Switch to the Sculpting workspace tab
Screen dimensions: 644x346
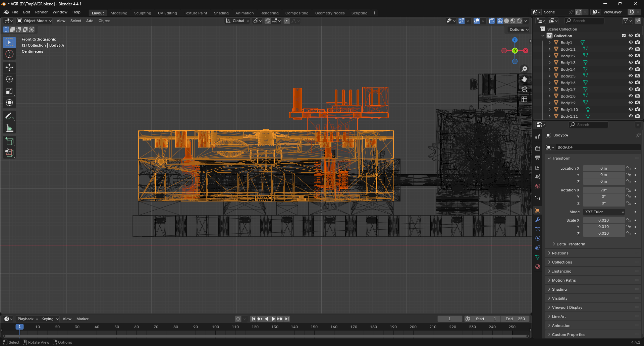coord(143,13)
